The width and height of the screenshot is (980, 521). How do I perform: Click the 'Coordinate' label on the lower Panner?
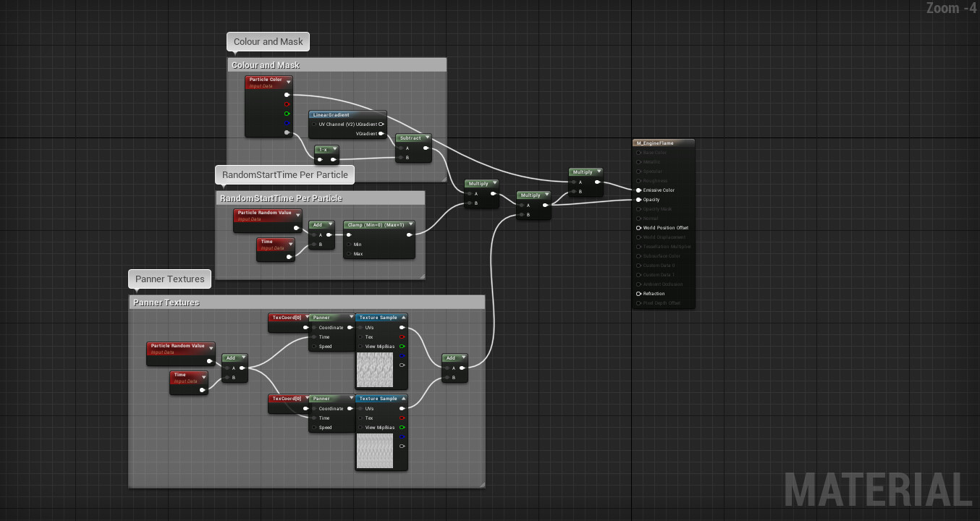331,409
